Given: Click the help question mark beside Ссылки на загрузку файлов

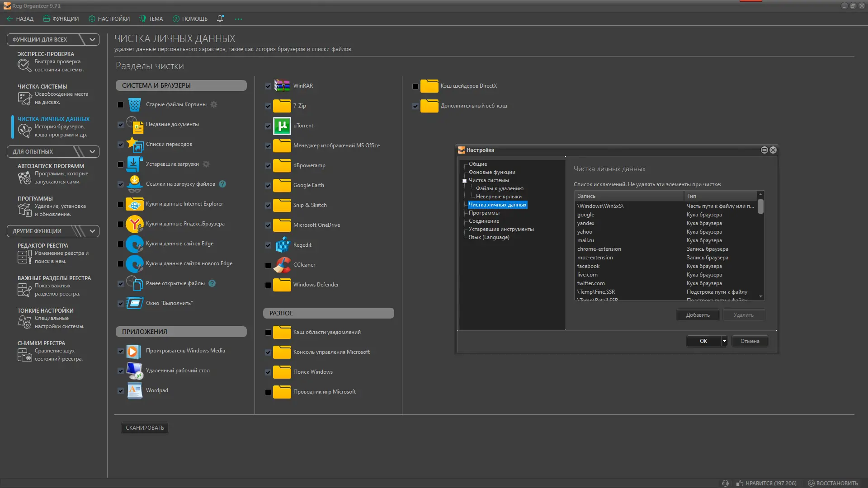Looking at the screenshot, I should point(222,184).
